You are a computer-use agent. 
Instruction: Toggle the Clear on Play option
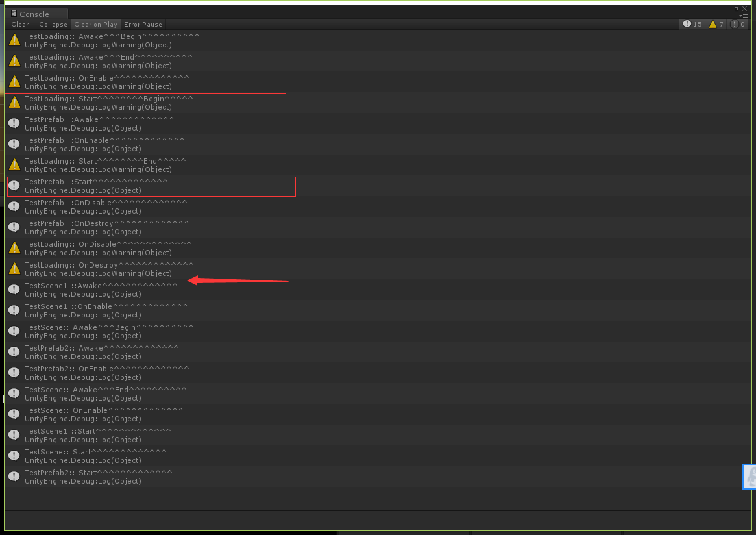pos(95,25)
